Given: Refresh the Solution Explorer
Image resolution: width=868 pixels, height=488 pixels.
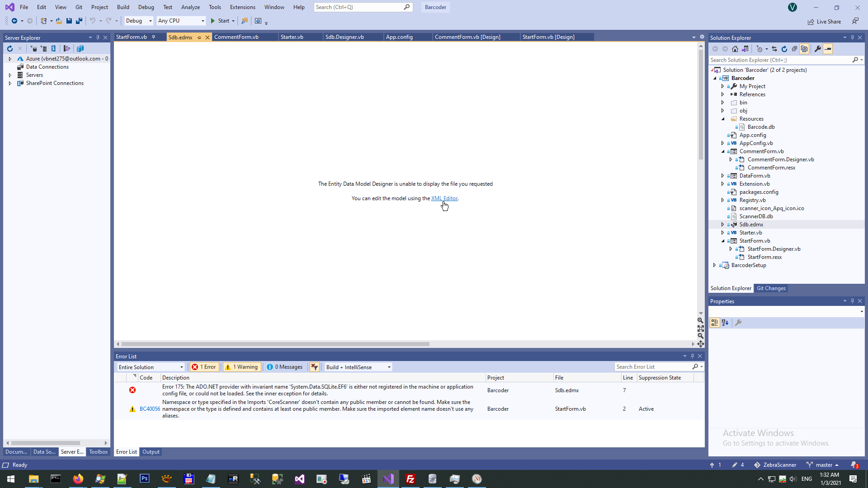Looking at the screenshot, I should pyautogui.click(x=784, y=49).
